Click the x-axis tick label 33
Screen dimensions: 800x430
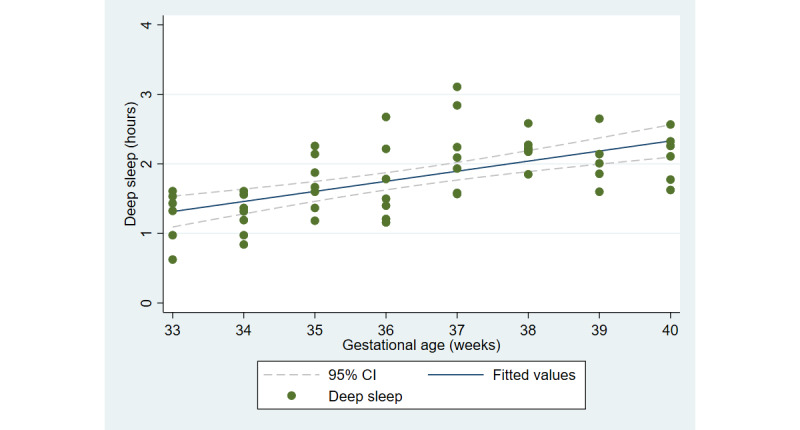(x=173, y=328)
